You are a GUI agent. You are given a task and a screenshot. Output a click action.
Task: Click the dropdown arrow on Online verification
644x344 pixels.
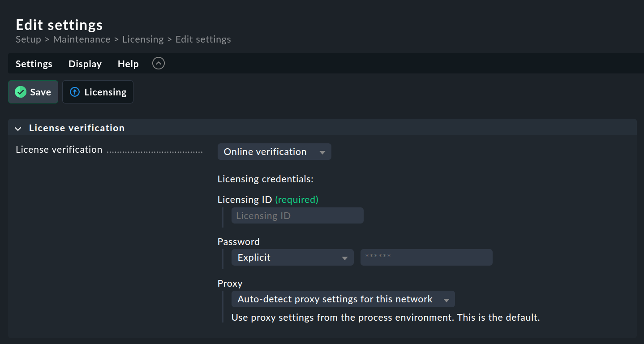tap(322, 152)
